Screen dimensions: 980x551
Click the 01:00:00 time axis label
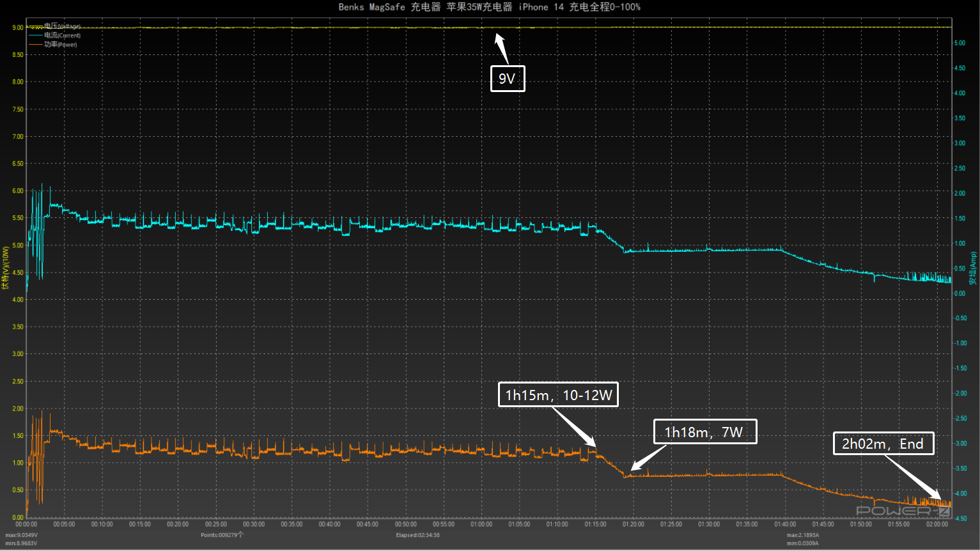481,524
